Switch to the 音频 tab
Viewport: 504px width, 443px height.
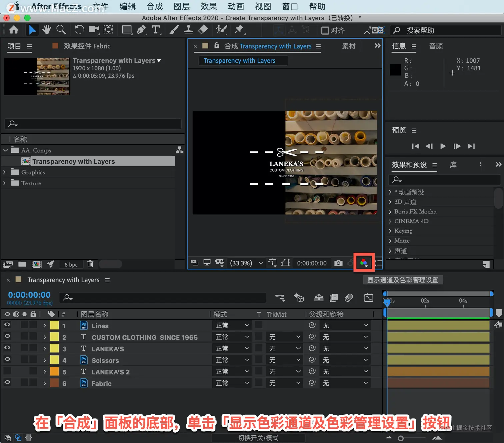pyautogui.click(x=436, y=46)
